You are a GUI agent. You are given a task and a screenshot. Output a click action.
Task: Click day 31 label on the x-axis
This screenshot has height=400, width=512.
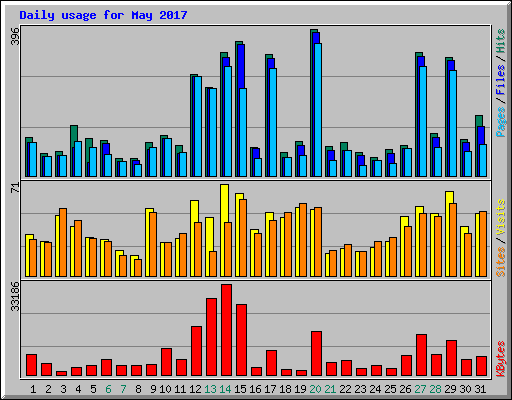[480, 389]
